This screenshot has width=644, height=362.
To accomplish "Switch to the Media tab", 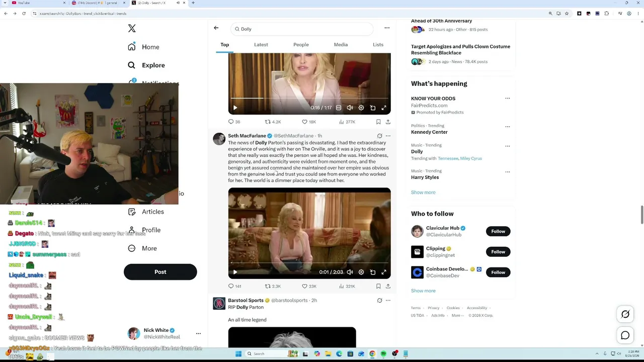I will [341, 45].
